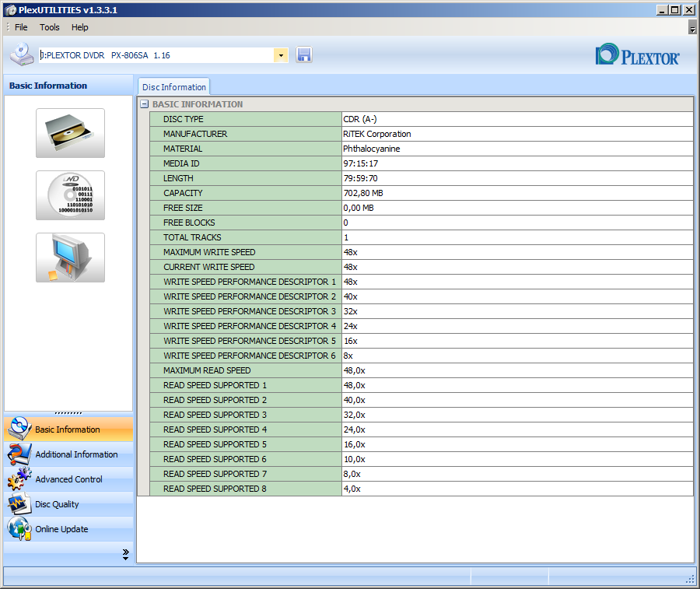The width and height of the screenshot is (700, 589).
Task: Select the LENGTH value 79:59:70
Action: click(x=360, y=178)
